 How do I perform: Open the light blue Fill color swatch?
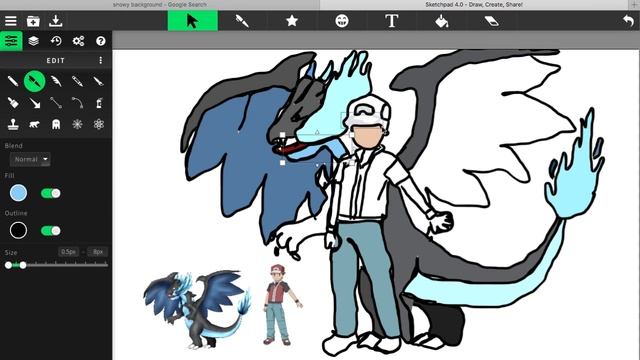coord(18,193)
